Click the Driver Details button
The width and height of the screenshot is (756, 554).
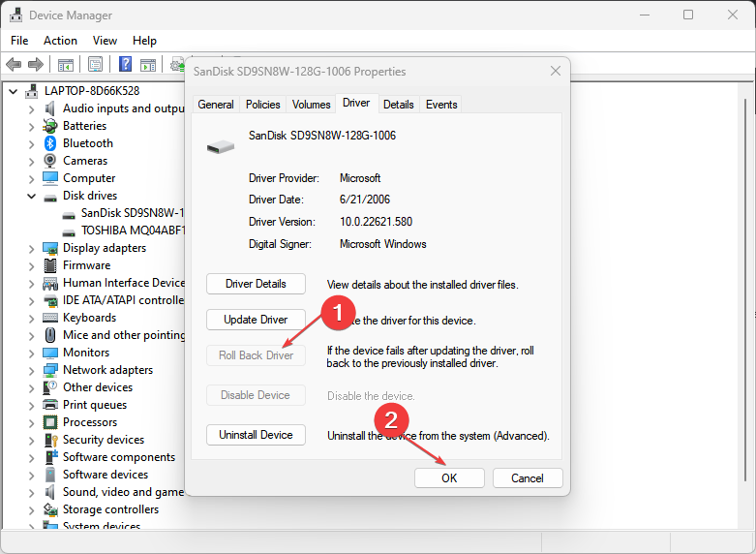point(256,284)
